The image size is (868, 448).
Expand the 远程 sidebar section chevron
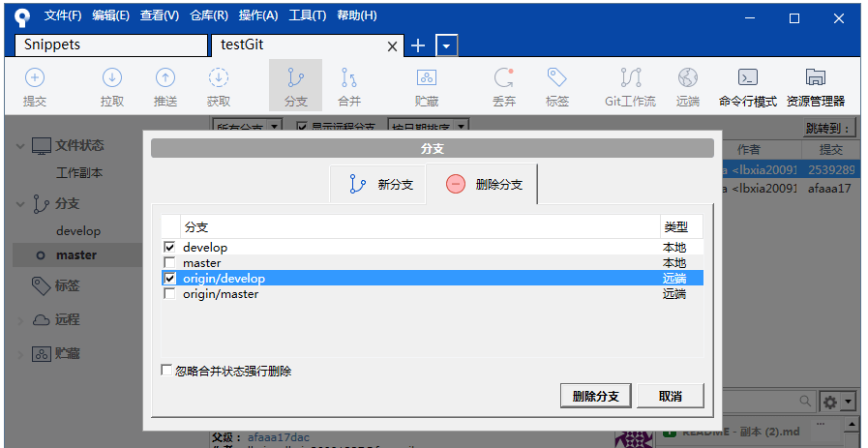[x=20, y=320]
